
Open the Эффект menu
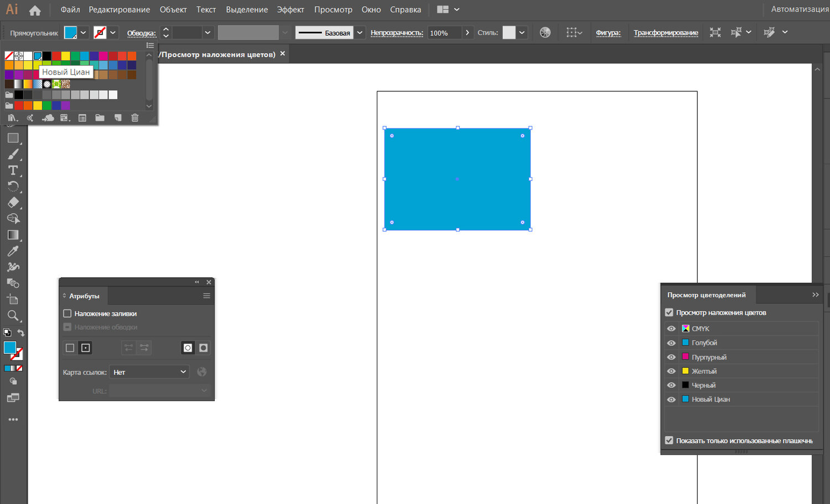(x=290, y=10)
